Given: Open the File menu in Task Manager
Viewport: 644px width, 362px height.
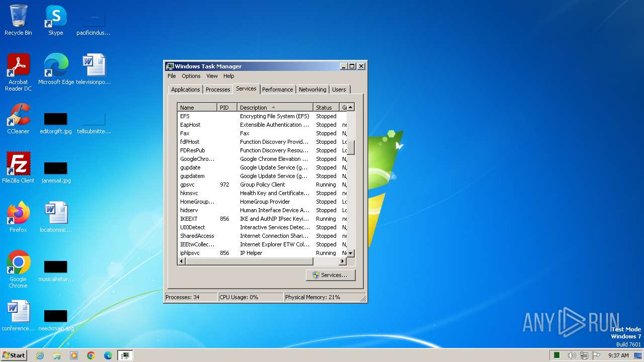Looking at the screenshot, I should 172,76.
